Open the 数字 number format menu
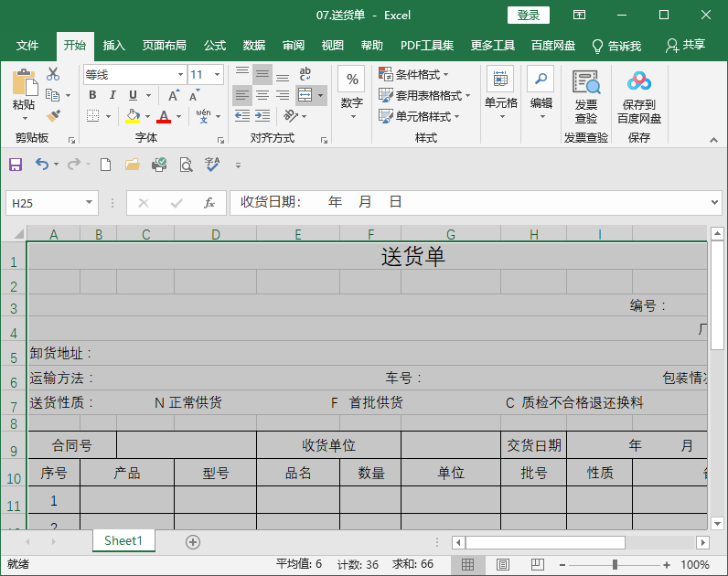This screenshot has width=728, height=576. [x=352, y=93]
